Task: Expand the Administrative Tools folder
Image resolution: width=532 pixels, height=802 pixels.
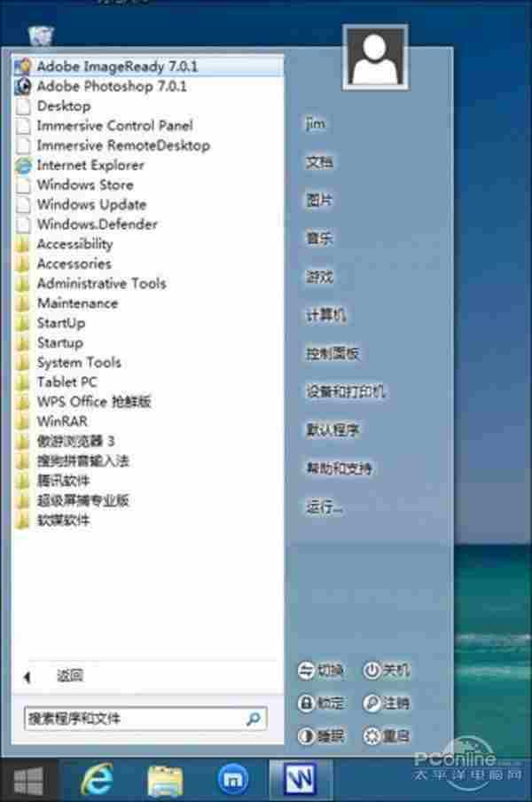Action: [x=101, y=283]
